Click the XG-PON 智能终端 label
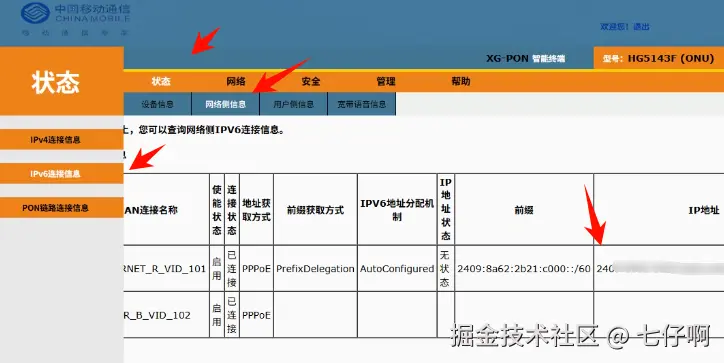 (525, 59)
